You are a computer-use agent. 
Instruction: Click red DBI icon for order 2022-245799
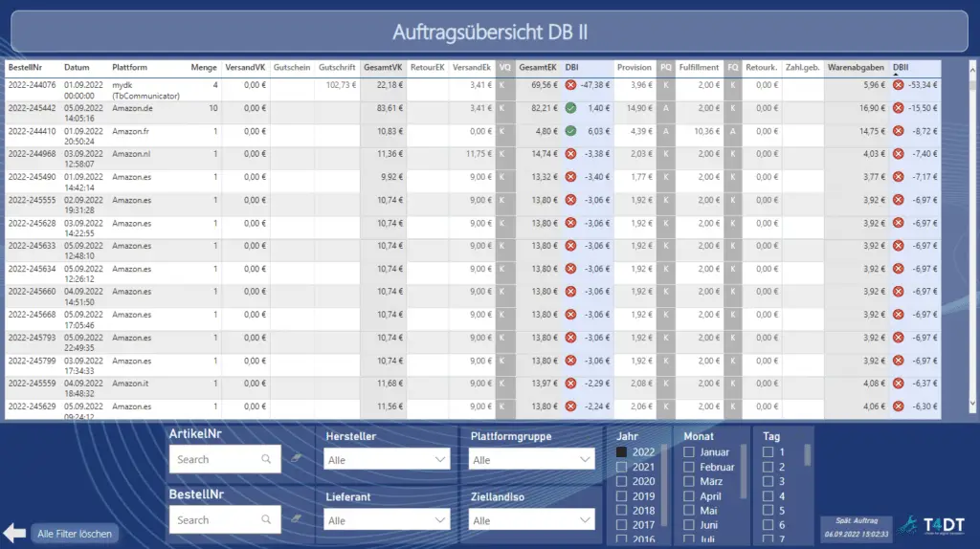pos(570,361)
